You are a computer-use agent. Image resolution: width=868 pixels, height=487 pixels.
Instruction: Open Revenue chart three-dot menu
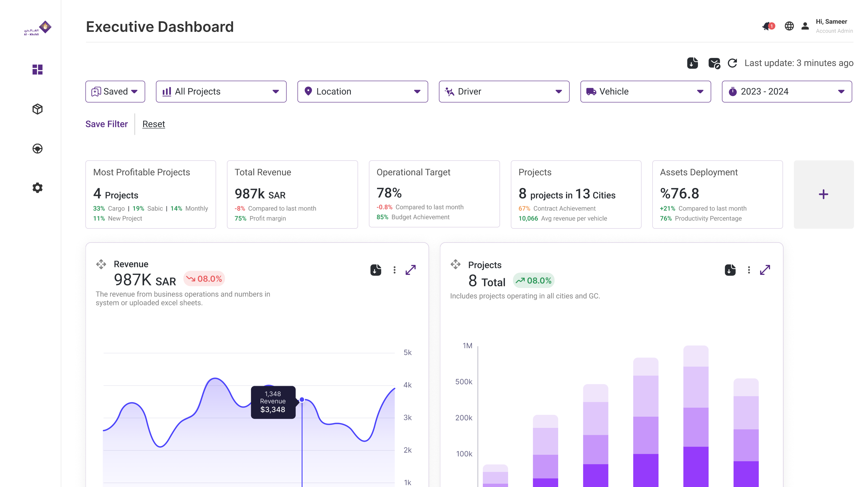pos(394,270)
